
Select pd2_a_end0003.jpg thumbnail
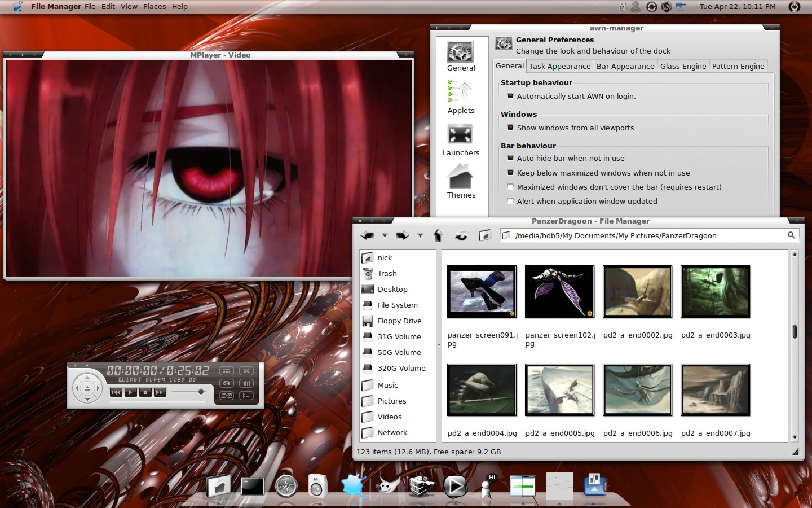pyautogui.click(x=716, y=292)
